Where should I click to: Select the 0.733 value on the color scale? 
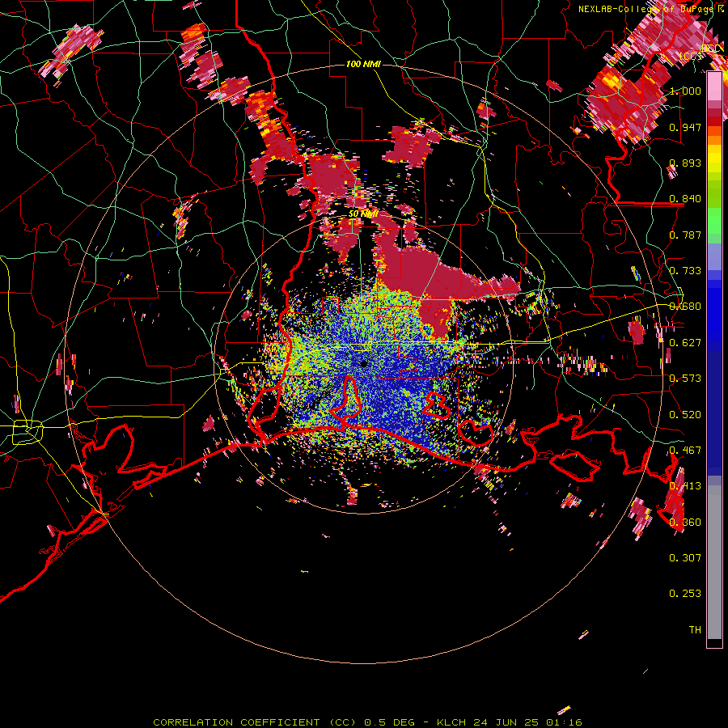point(685,271)
